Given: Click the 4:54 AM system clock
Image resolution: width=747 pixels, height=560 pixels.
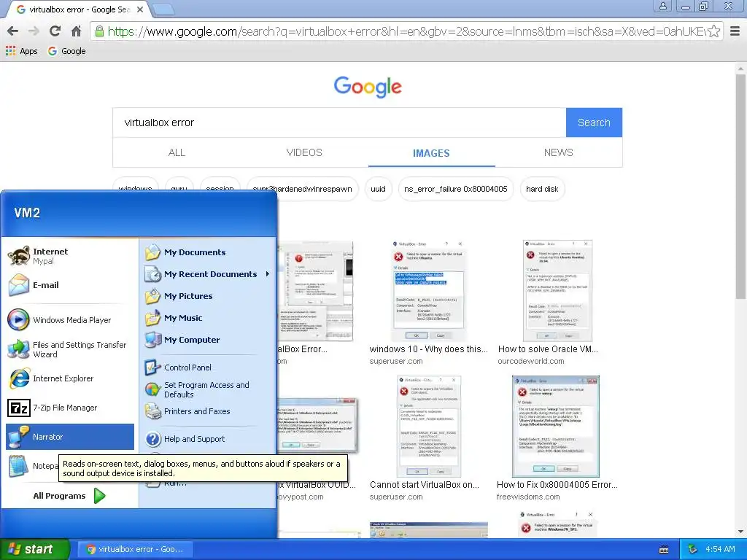Looking at the screenshot, I should click(x=720, y=550).
